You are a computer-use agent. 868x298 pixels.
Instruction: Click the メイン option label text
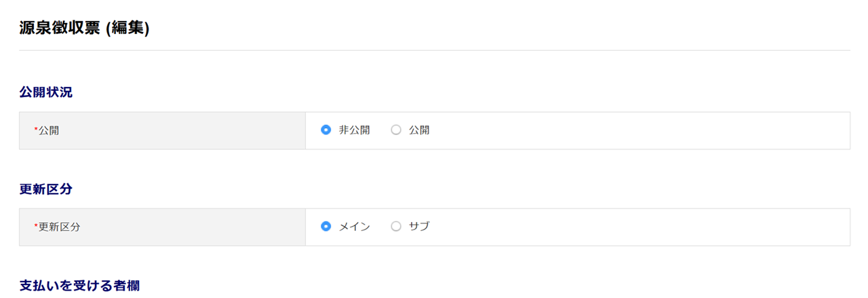pyautogui.click(x=354, y=227)
